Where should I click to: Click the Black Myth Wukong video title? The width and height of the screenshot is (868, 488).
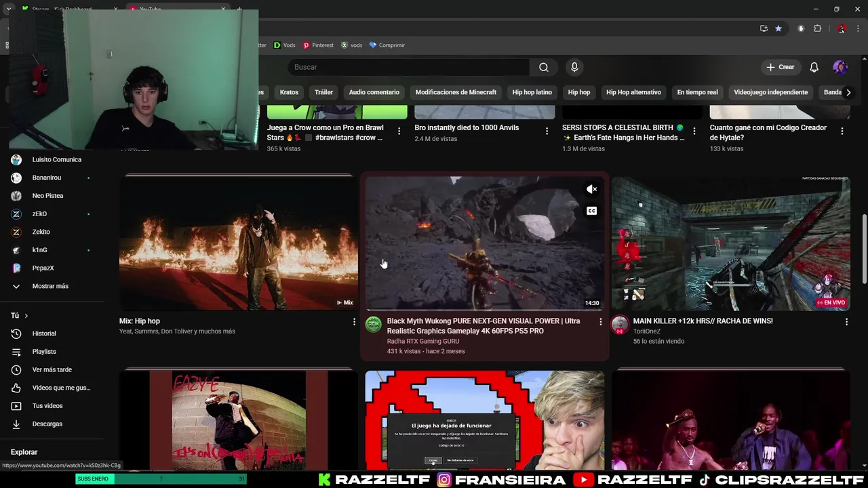click(484, 326)
